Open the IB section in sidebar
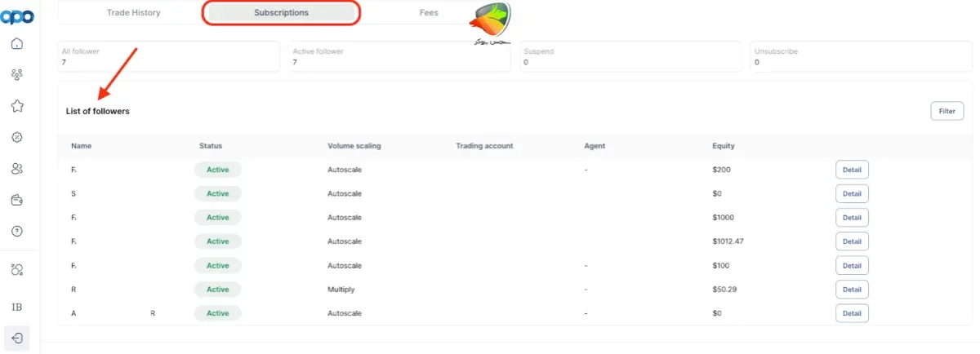 [x=17, y=307]
